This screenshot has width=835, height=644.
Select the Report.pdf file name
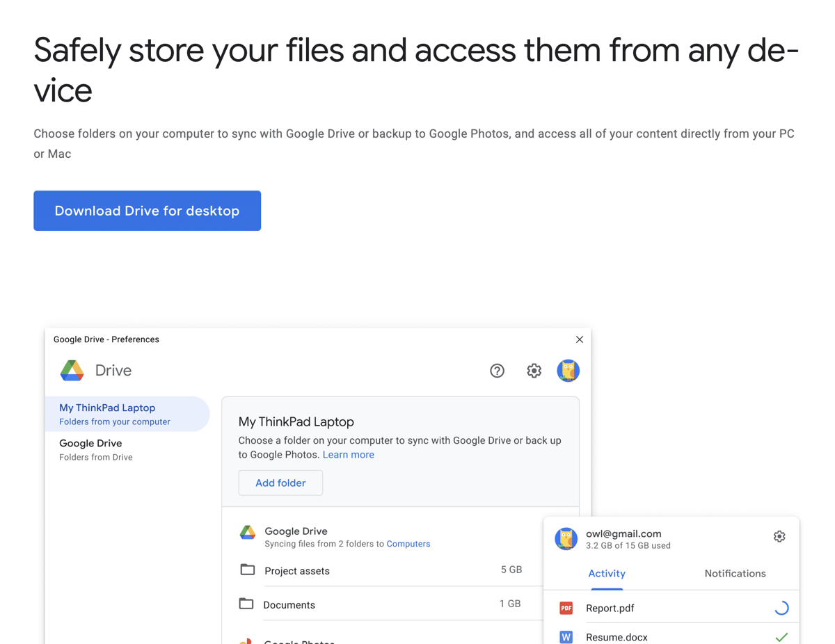(x=610, y=609)
